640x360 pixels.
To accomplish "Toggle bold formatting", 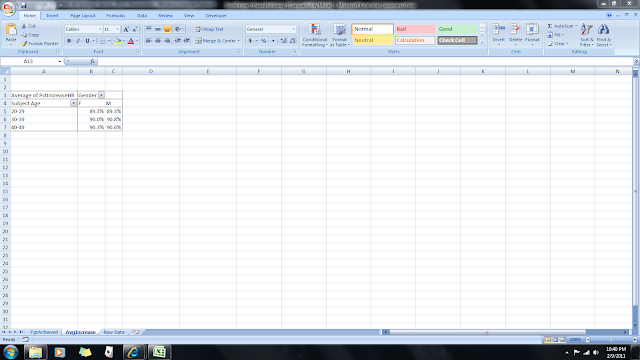I will tap(69, 41).
